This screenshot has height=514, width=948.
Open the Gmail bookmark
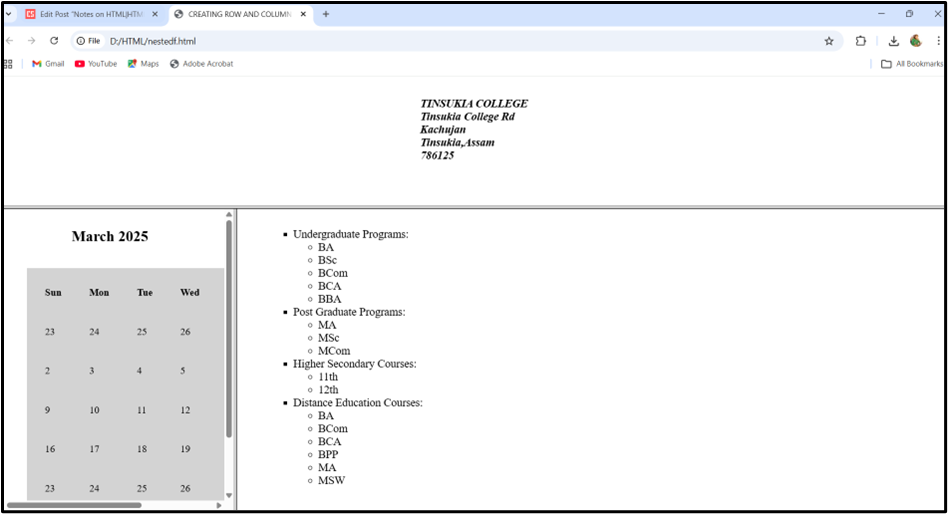pos(48,64)
